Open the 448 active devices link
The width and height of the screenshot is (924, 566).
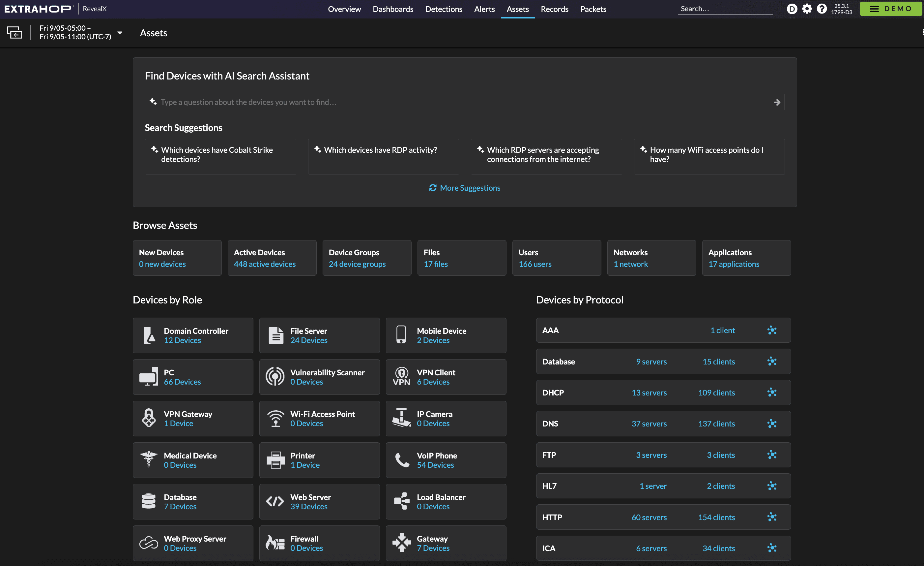point(264,264)
